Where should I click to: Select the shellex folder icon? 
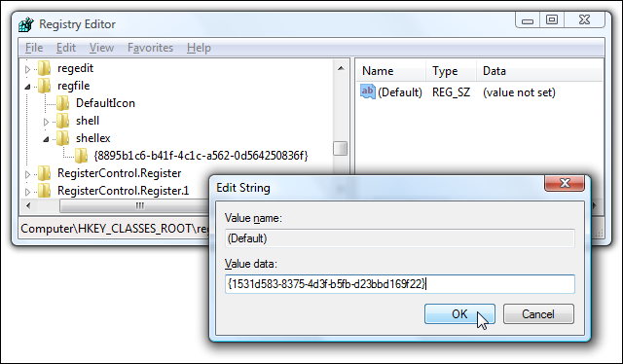pos(62,138)
